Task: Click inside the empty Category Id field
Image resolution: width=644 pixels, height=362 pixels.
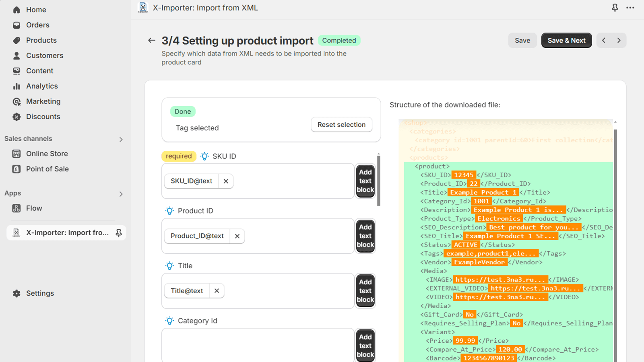Action: coord(258,345)
